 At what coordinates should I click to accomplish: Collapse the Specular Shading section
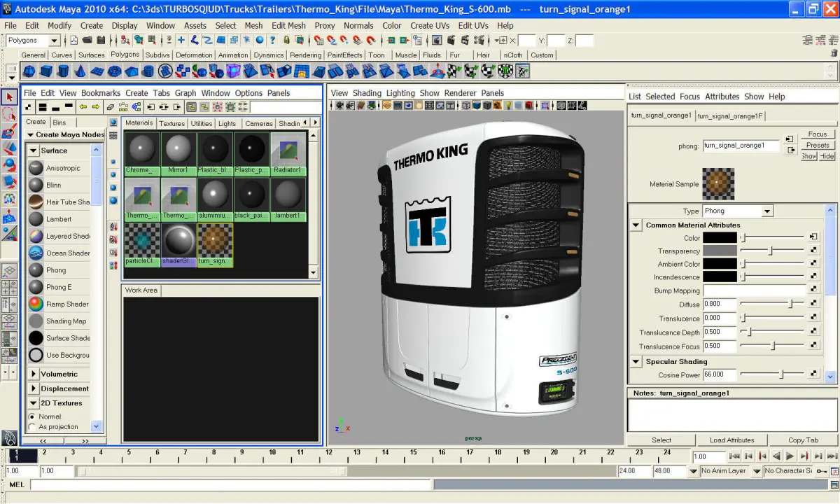[x=636, y=361]
